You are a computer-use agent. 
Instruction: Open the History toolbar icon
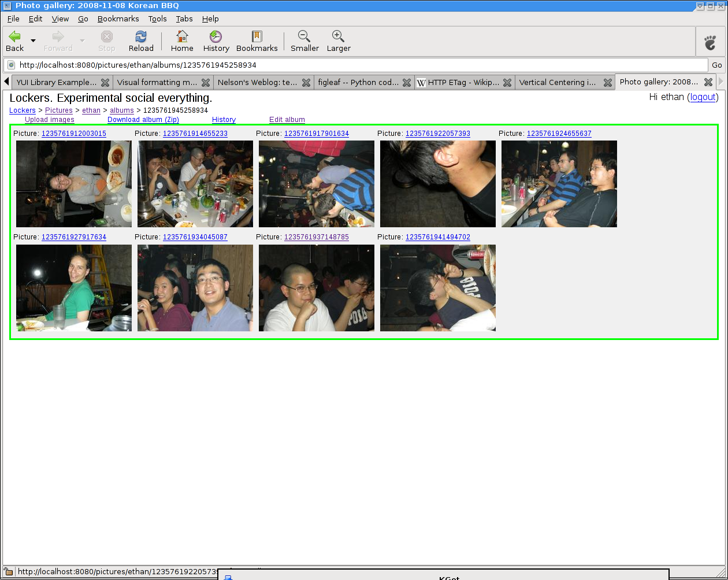click(216, 41)
